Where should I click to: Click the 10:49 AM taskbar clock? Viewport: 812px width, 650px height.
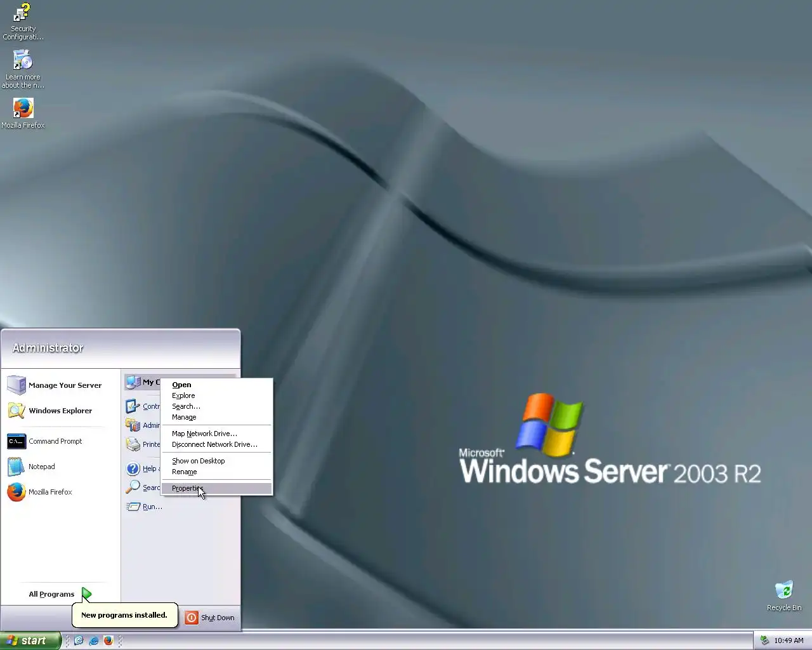(789, 640)
